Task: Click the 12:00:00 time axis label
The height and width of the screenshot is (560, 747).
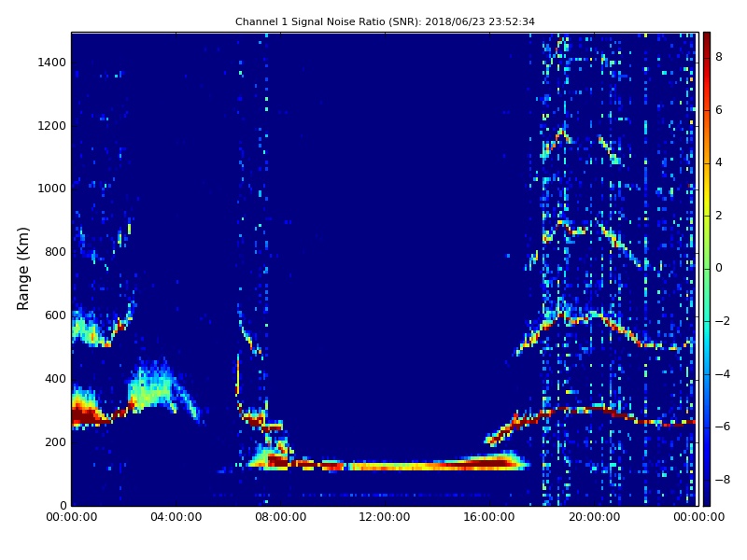Action: click(x=385, y=517)
